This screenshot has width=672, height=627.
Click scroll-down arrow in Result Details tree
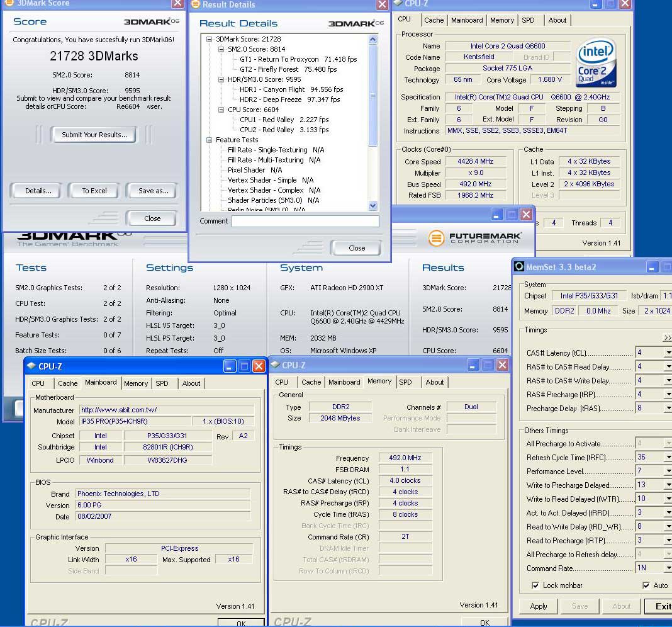coord(372,205)
